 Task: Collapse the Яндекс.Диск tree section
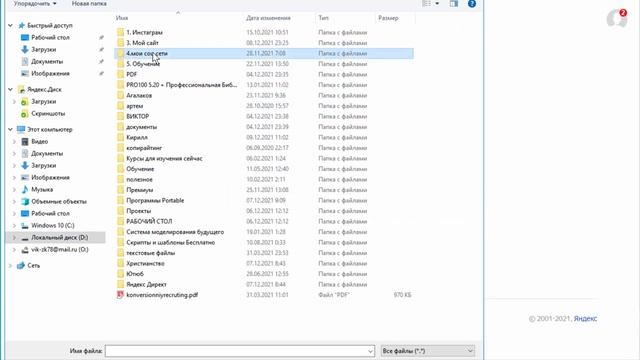pyautogui.click(x=11, y=89)
